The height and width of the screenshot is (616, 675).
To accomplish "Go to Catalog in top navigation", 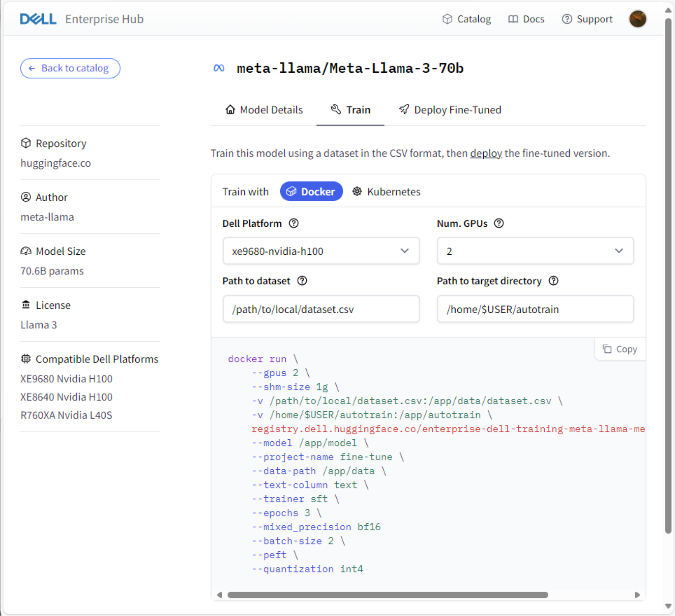I will coord(467,19).
